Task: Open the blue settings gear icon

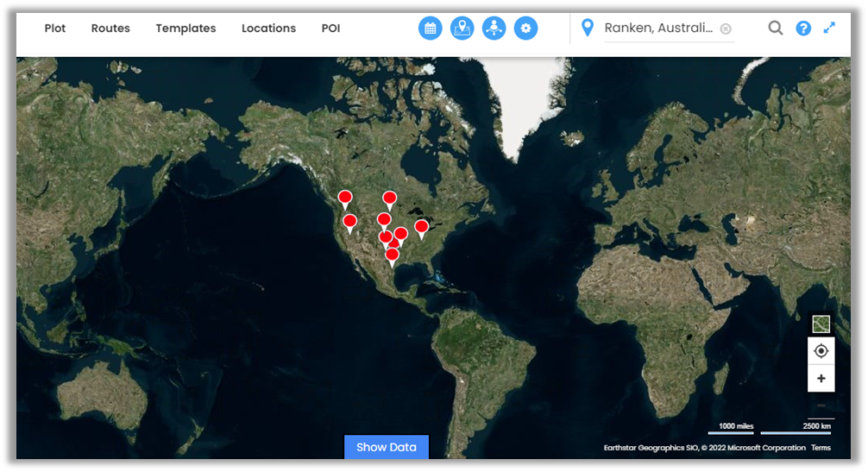Action: 525,28
